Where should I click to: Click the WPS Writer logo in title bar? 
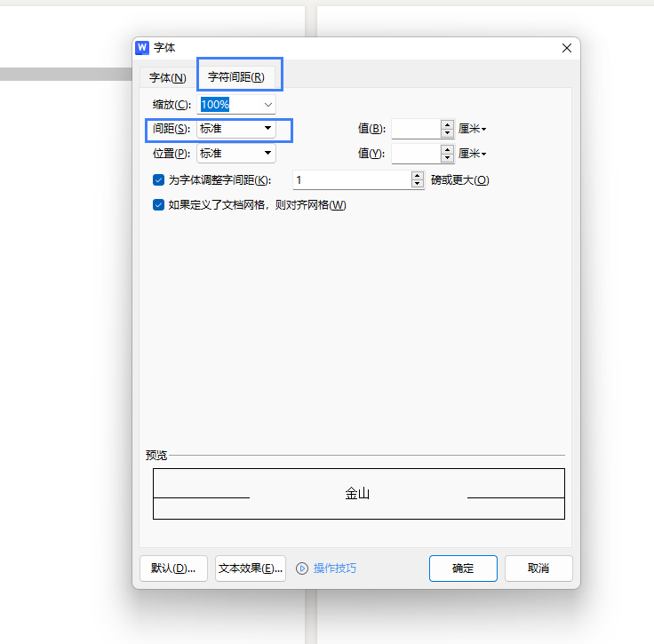point(142,47)
